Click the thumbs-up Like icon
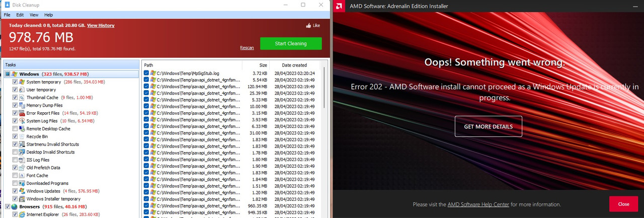644x218 pixels. tap(308, 25)
